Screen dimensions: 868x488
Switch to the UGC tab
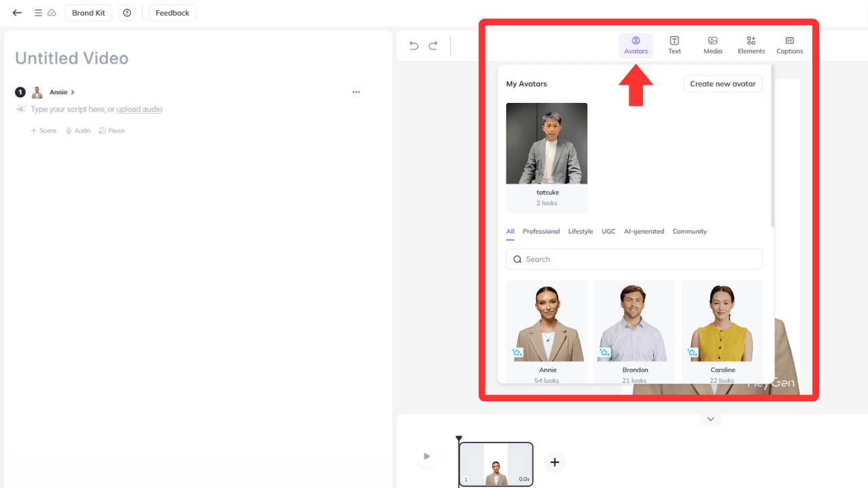(x=608, y=232)
